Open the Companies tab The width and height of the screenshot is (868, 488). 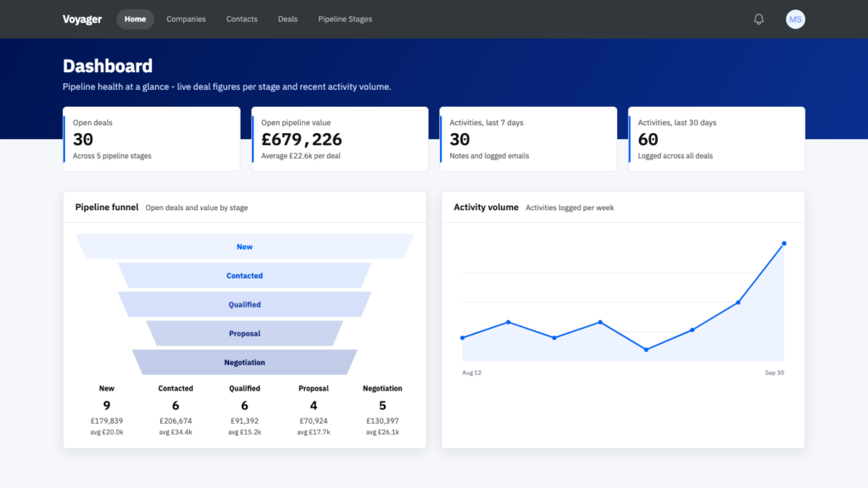coord(186,19)
